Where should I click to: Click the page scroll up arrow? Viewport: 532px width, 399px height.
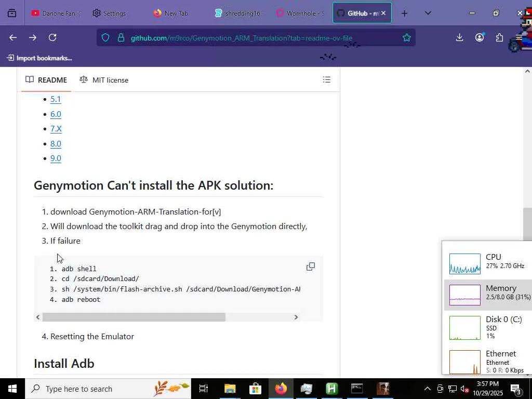click(x=527, y=71)
